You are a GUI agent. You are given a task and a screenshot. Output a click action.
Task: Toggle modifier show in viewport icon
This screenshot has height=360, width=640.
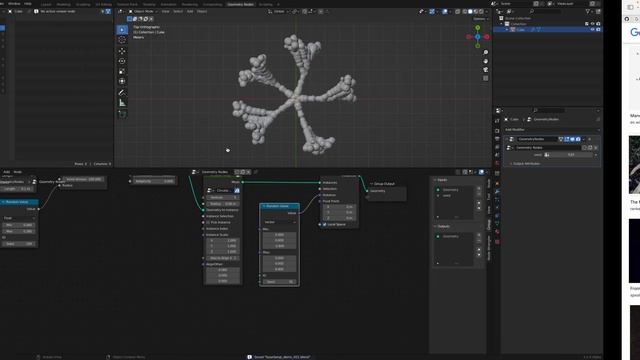[572, 139]
